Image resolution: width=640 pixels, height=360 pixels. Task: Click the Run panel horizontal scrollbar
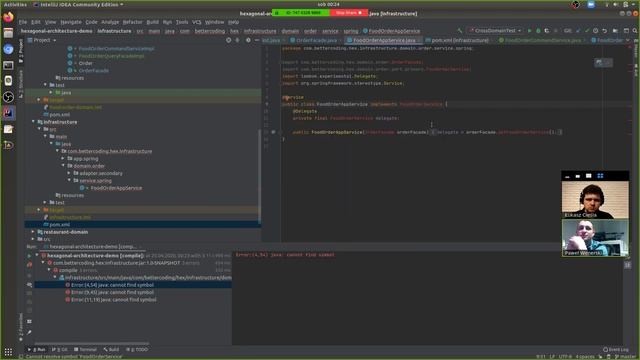(92, 343)
